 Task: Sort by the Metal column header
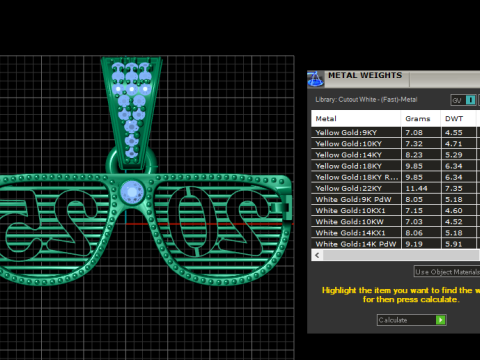pos(356,119)
